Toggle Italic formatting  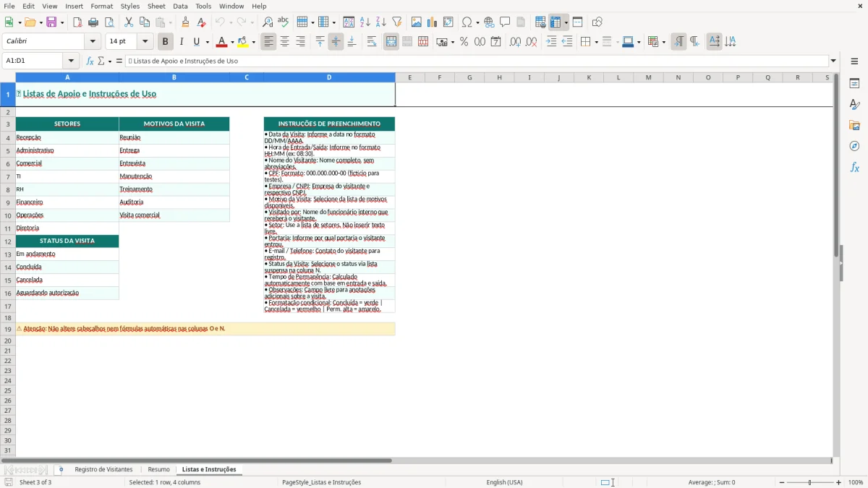tap(181, 42)
